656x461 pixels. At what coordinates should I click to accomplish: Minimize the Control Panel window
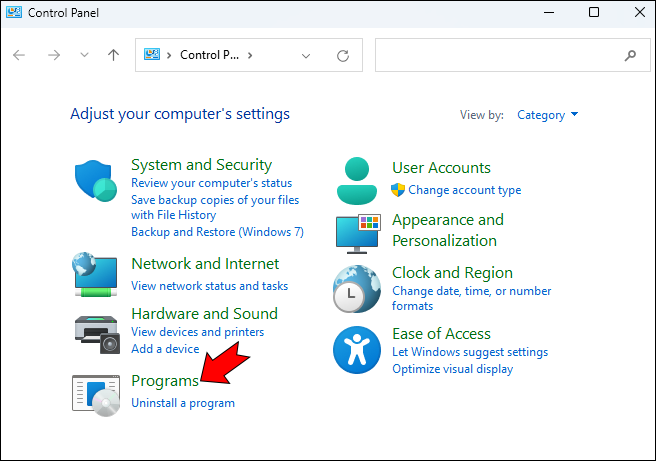pos(549,13)
